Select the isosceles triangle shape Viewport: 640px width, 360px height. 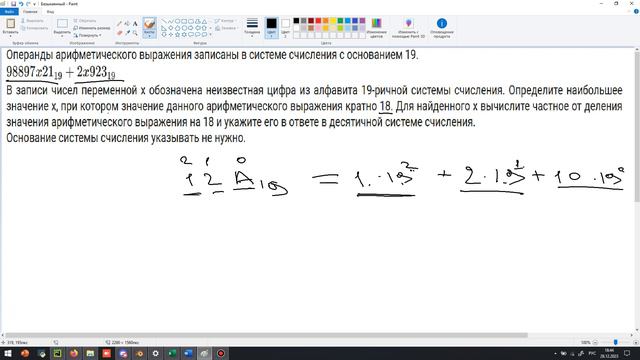[x=204, y=21]
